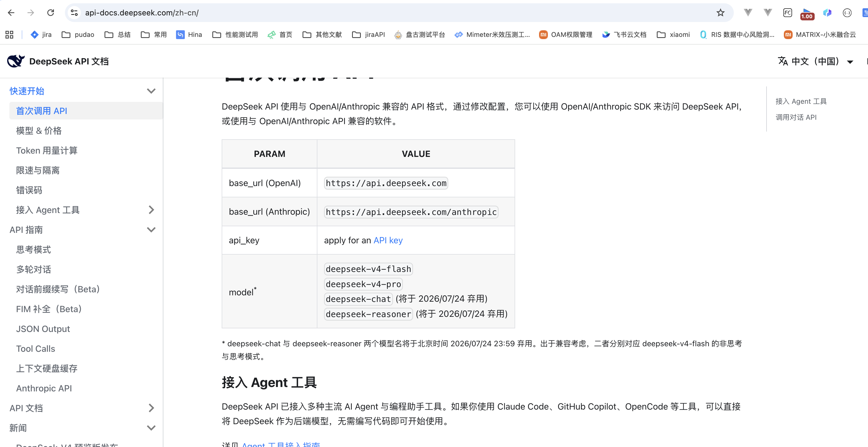868x447 pixels.
Task: Open the jira bookmark
Action: point(41,34)
